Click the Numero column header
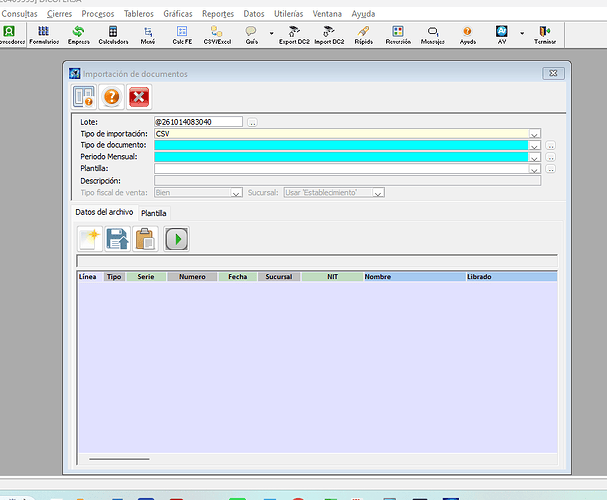The height and width of the screenshot is (500, 607). (x=192, y=277)
